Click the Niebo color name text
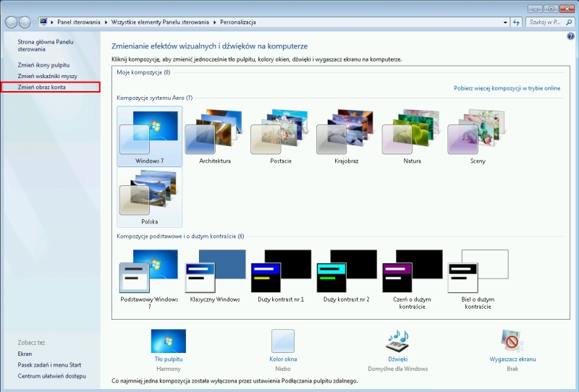Image resolution: width=579 pixels, height=392 pixels. [283, 369]
